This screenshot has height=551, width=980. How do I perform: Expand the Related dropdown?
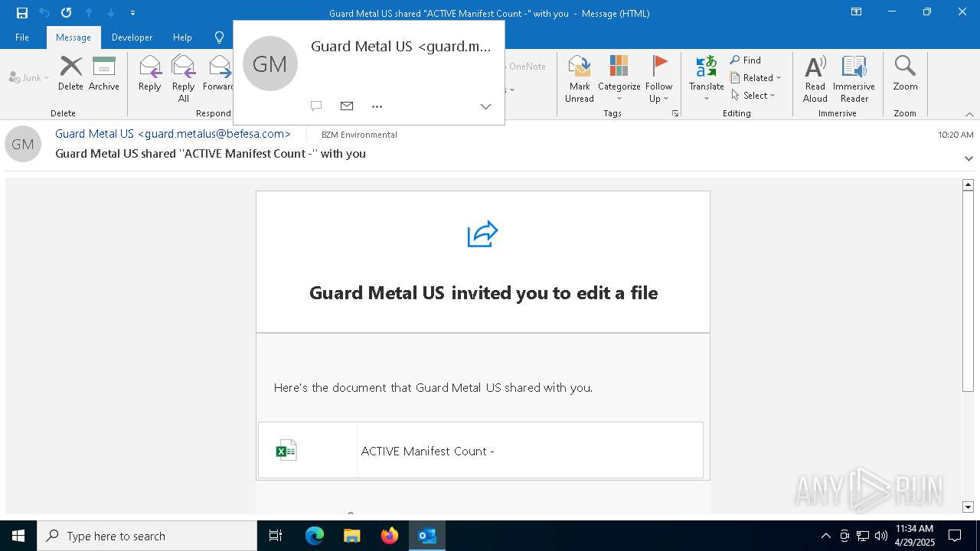pos(756,77)
